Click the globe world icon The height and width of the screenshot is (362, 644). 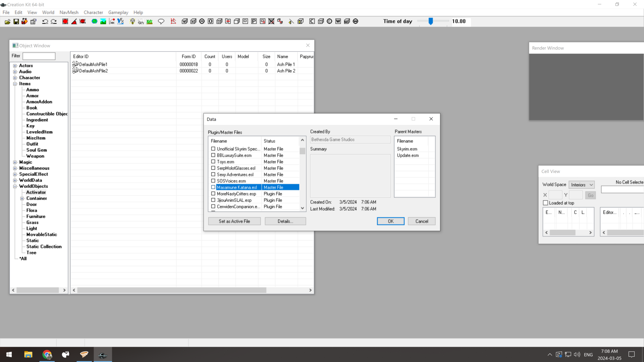coord(95,21)
